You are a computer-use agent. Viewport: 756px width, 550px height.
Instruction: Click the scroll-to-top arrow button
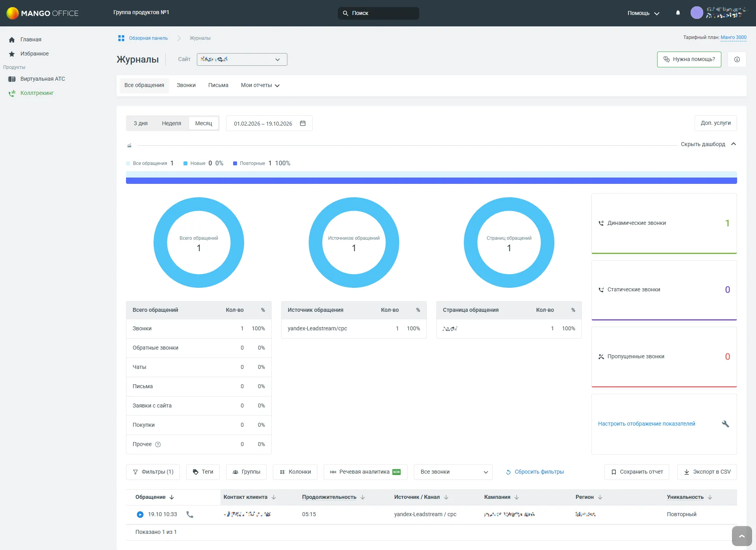tap(742, 536)
